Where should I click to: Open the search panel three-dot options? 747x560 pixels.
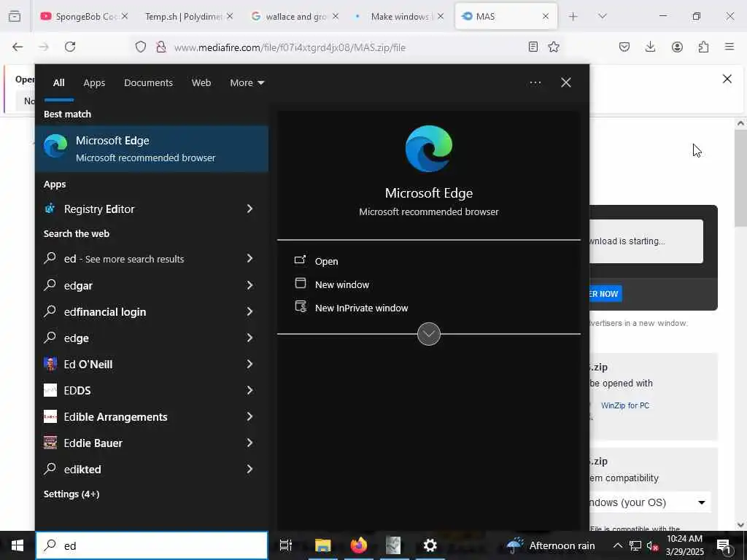click(x=535, y=83)
